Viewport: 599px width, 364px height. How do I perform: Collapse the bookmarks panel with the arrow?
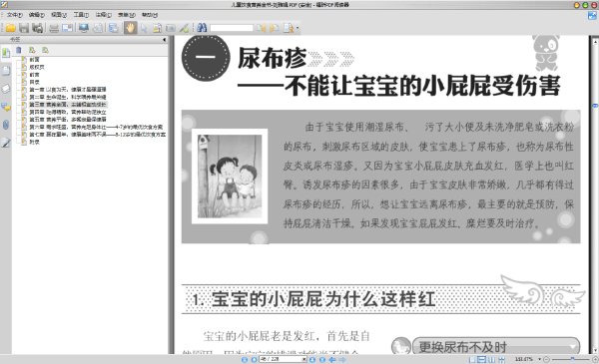[x=165, y=39]
